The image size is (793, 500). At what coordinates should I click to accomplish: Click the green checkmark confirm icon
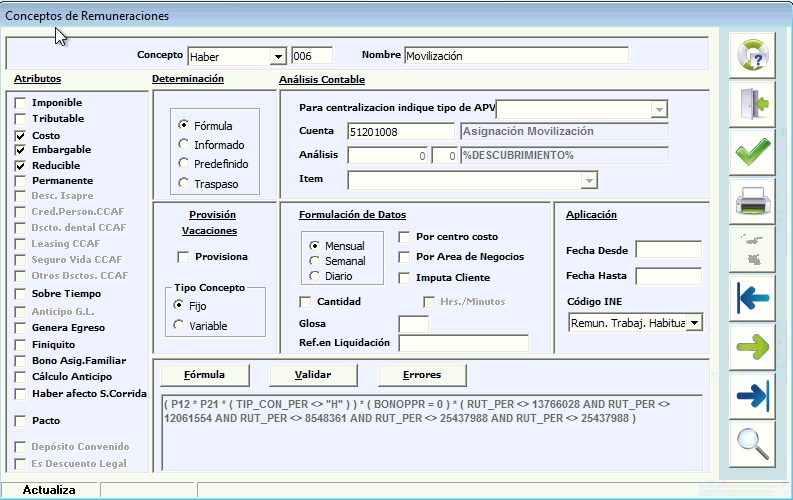click(751, 153)
